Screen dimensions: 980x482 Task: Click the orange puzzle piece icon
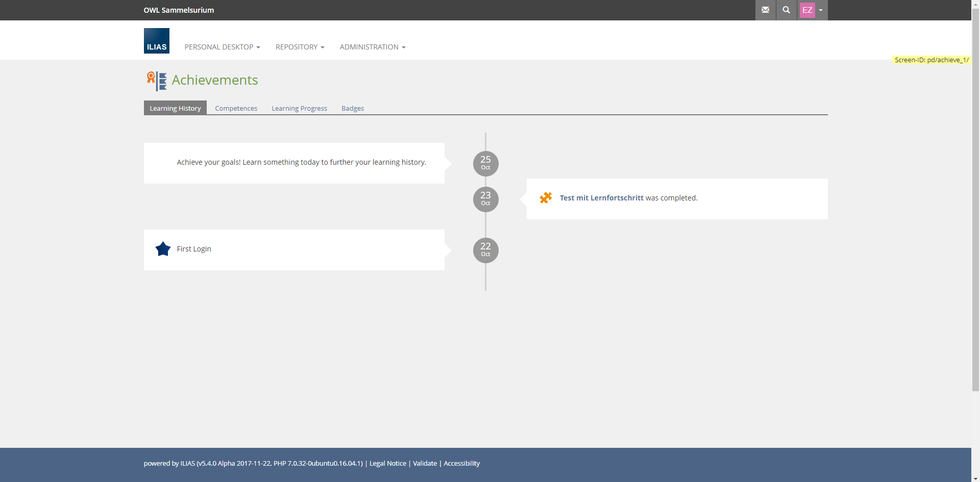546,198
